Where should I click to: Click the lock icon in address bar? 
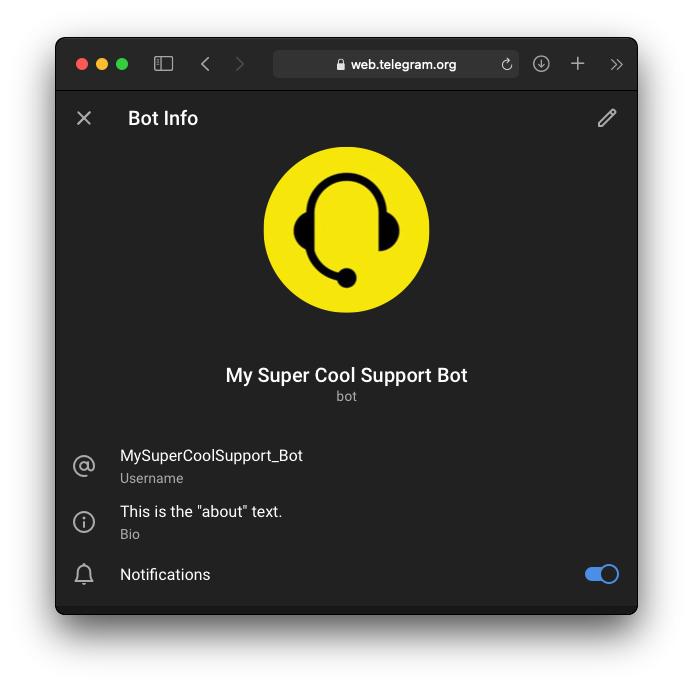341,65
